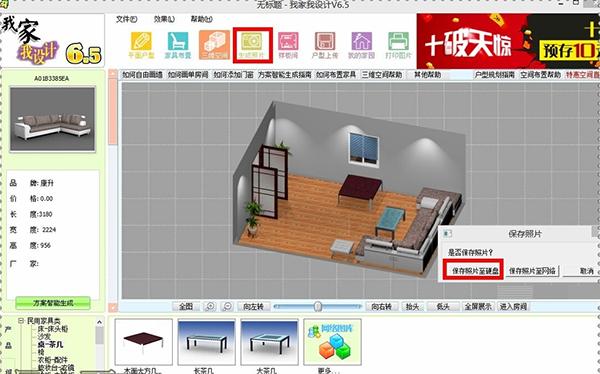Click the 生成照片 generate photo icon

252,45
